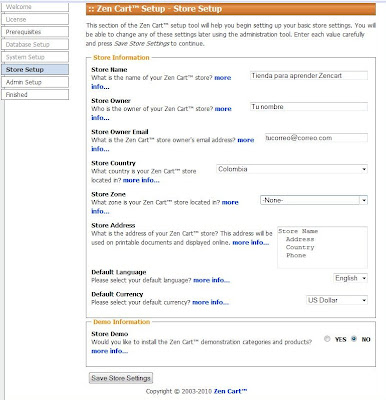Open more info for Store Owner Email

point(246,140)
